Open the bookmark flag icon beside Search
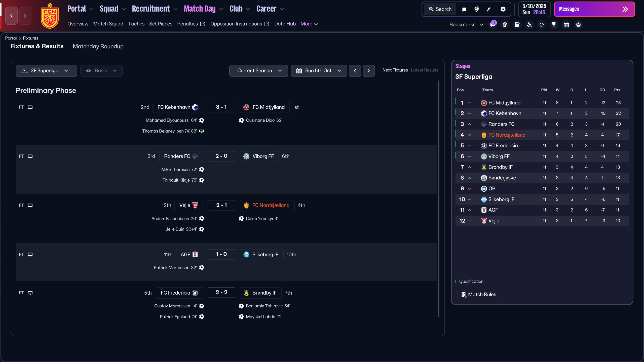The image size is (644, 362). [464, 9]
